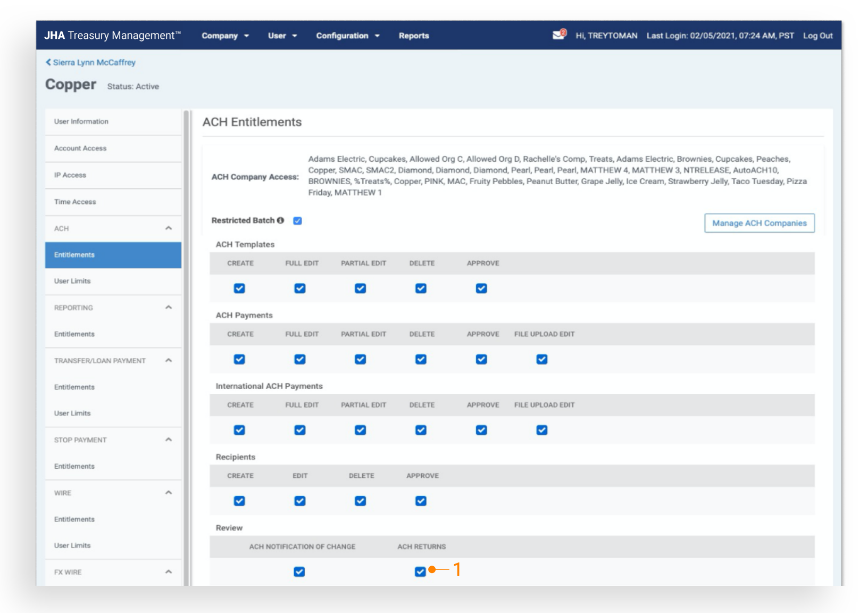Click back arrow beside Sierra Lynn McCaffrey
Viewport: 868px width, 613px height.
pyautogui.click(x=48, y=62)
